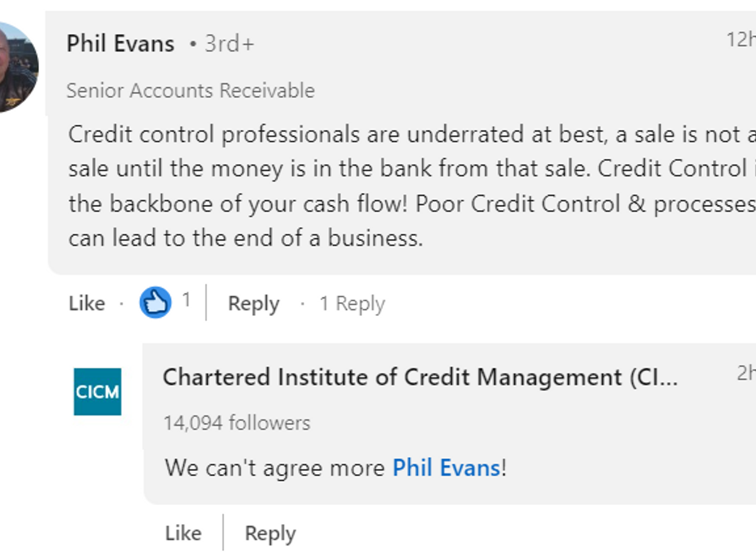Reply to Phil Evans' comment
Screen dimensions: 756x553
(x=253, y=303)
